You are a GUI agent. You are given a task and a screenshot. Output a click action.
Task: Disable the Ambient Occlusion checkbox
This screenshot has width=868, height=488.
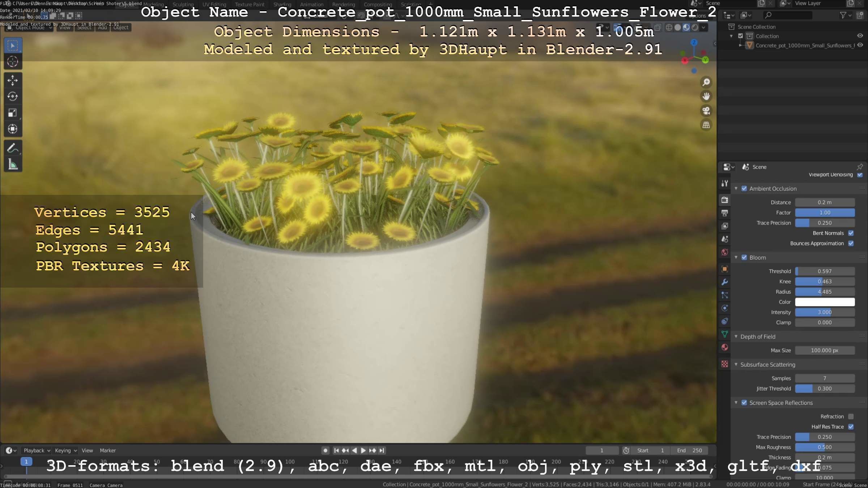(744, 189)
